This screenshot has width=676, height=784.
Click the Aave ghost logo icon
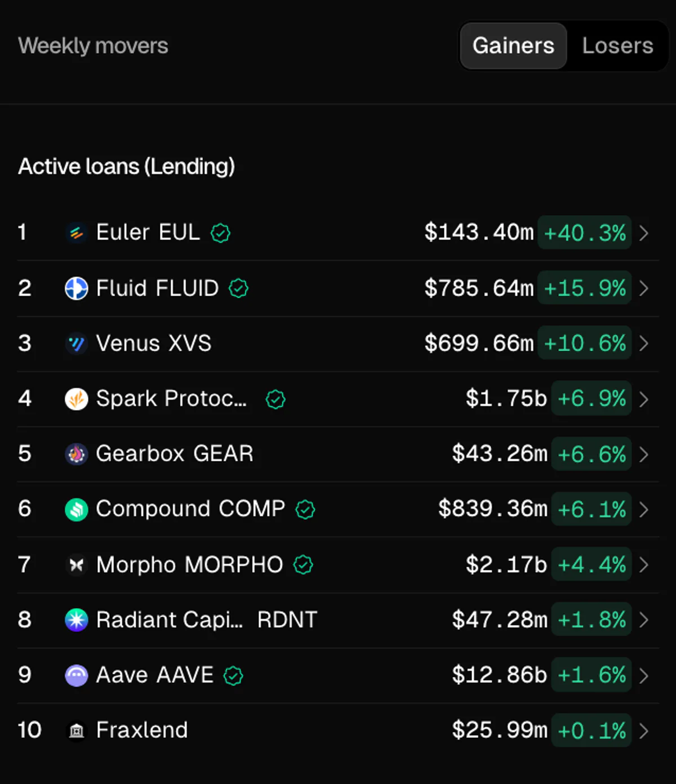pyautogui.click(x=77, y=675)
